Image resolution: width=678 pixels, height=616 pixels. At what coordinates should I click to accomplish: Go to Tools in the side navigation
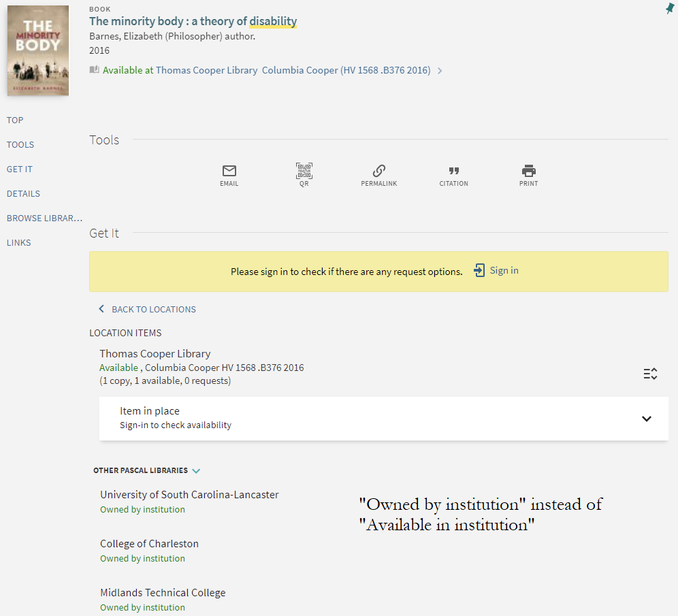[20, 145]
